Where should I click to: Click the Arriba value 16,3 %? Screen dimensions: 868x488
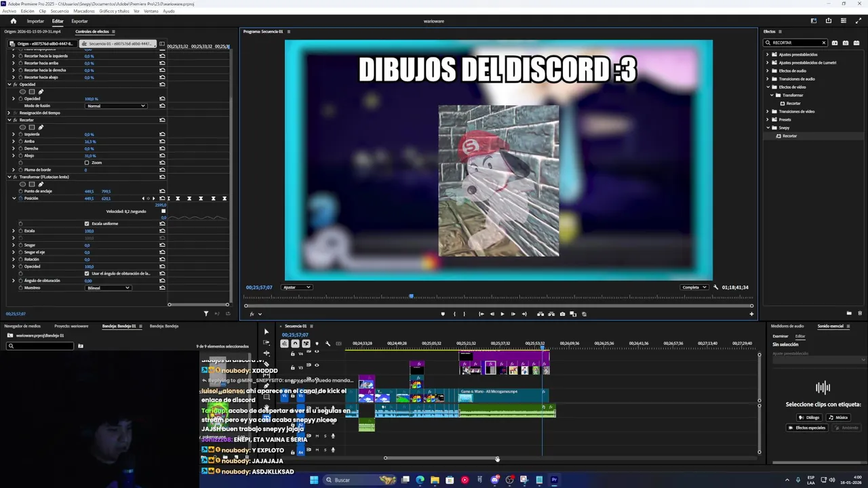click(90, 142)
